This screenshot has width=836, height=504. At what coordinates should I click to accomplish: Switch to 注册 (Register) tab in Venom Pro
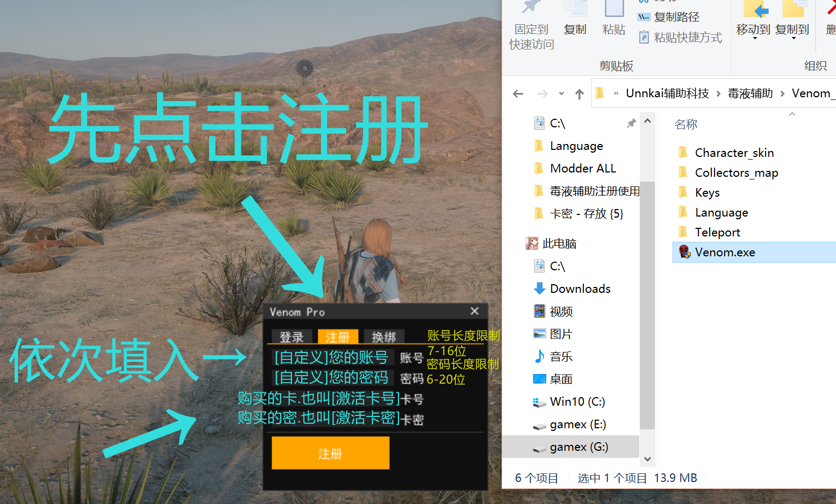pyautogui.click(x=338, y=336)
